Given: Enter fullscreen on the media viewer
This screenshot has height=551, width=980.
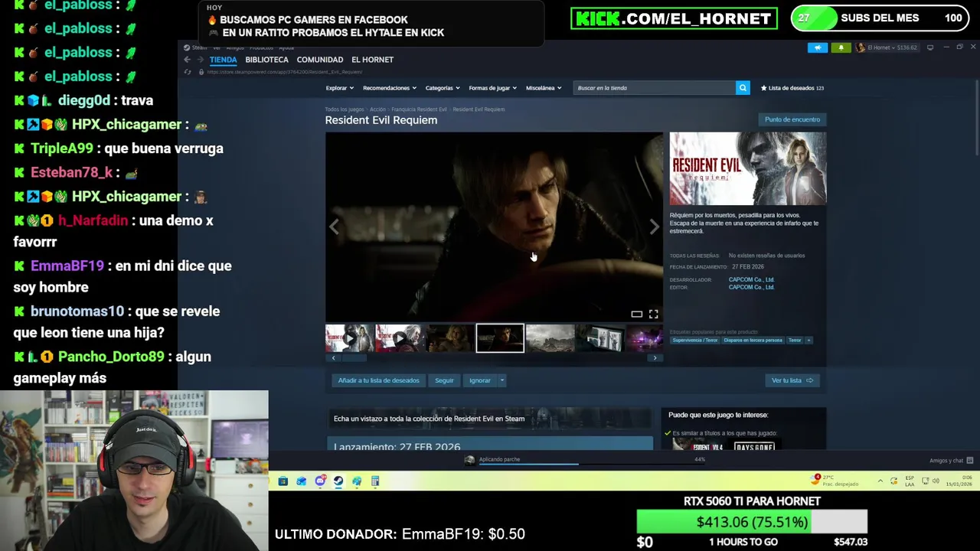Looking at the screenshot, I should click(653, 315).
